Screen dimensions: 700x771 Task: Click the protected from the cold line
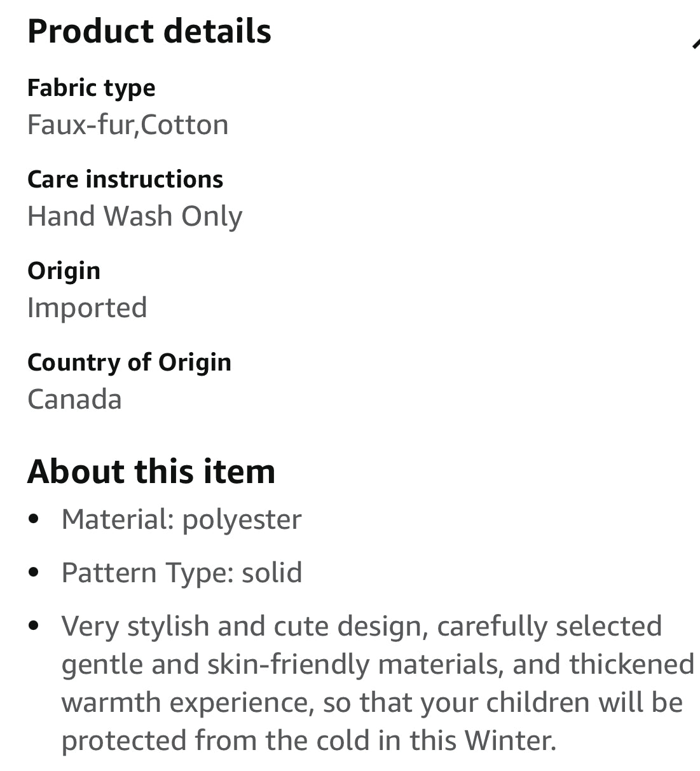pyautogui.click(x=308, y=740)
